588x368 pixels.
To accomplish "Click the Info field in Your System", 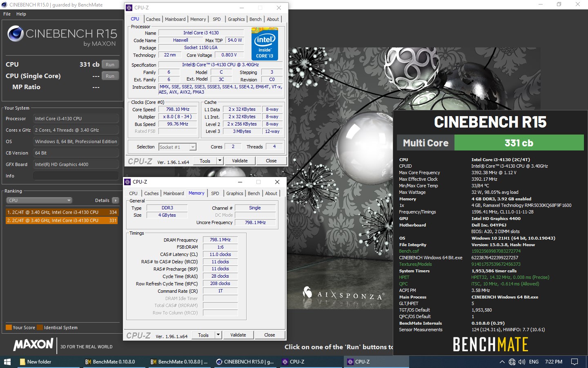I will [76, 176].
